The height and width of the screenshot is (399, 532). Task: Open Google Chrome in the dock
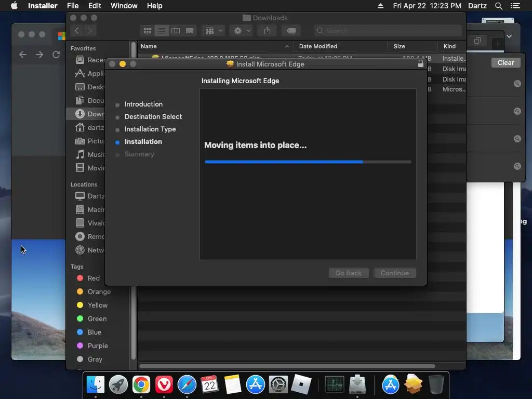tap(141, 384)
